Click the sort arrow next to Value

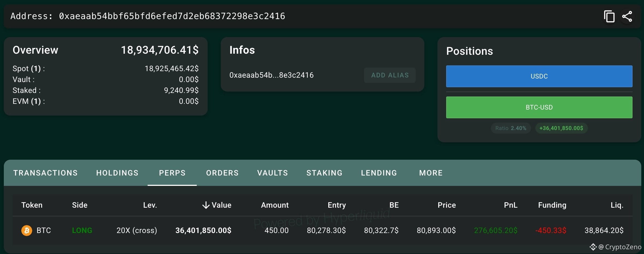[x=206, y=205]
